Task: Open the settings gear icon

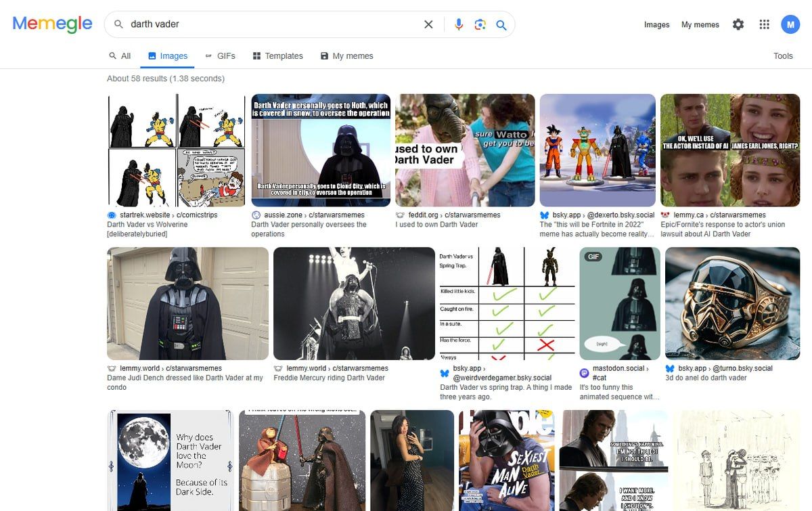Action: tap(738, 24)
